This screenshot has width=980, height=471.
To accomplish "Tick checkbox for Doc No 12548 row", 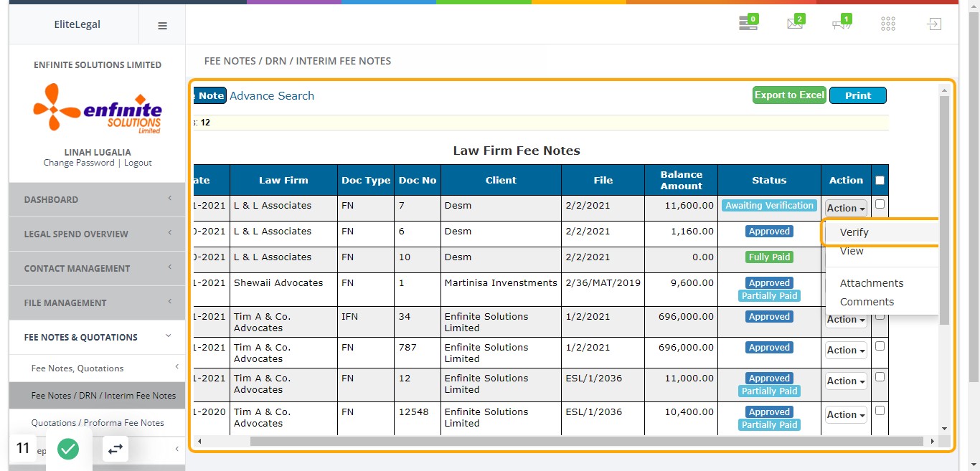I will pyautogui.click(x=880, y=410).
